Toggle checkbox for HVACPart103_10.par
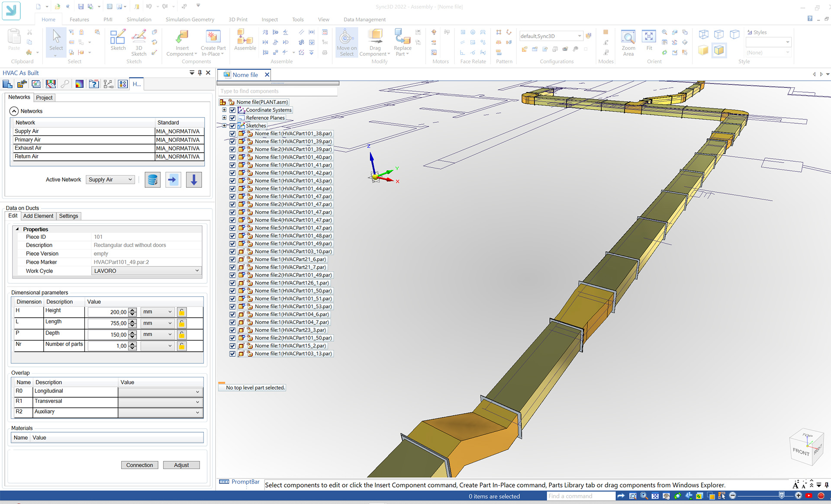Screen dimensions: 831x504 [232, 251]
